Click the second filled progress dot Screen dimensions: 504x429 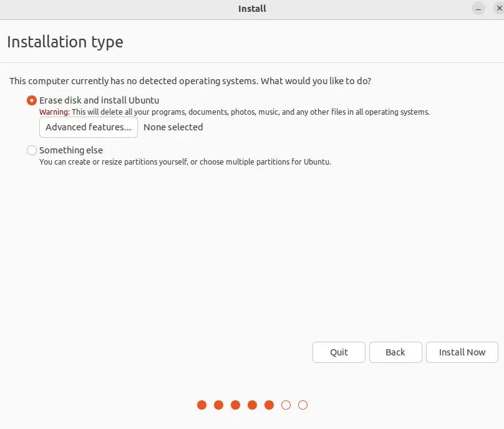(218, 405)
